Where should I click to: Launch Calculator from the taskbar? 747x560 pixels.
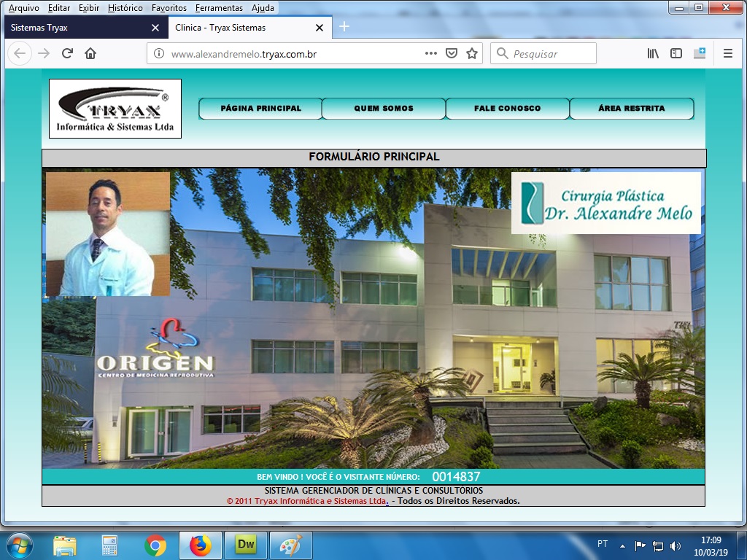[x=109, y=545]
